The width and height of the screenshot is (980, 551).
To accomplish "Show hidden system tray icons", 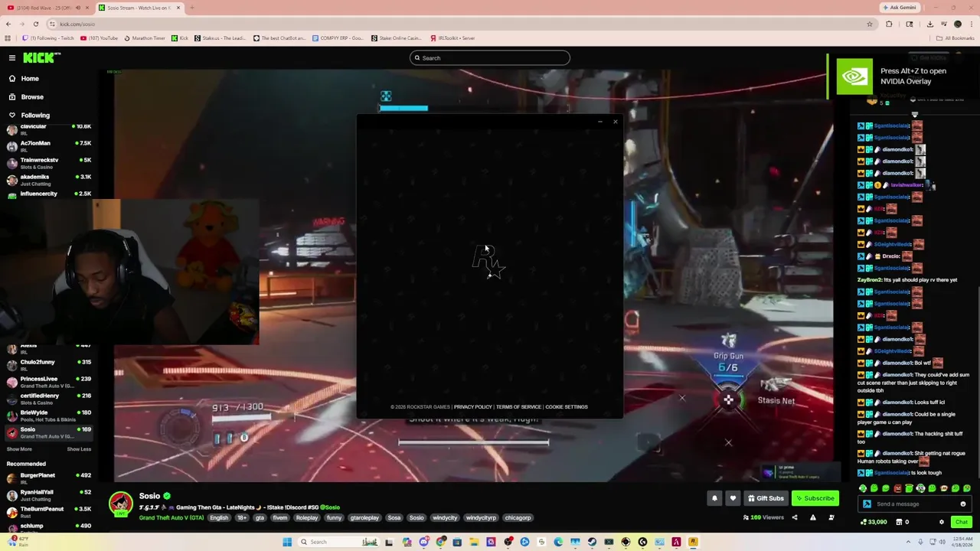I will [910, 542].
